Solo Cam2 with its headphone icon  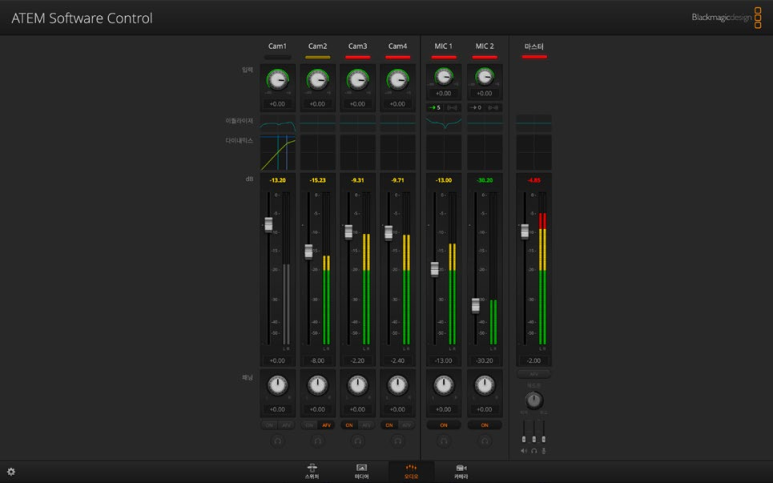(317, 441)
